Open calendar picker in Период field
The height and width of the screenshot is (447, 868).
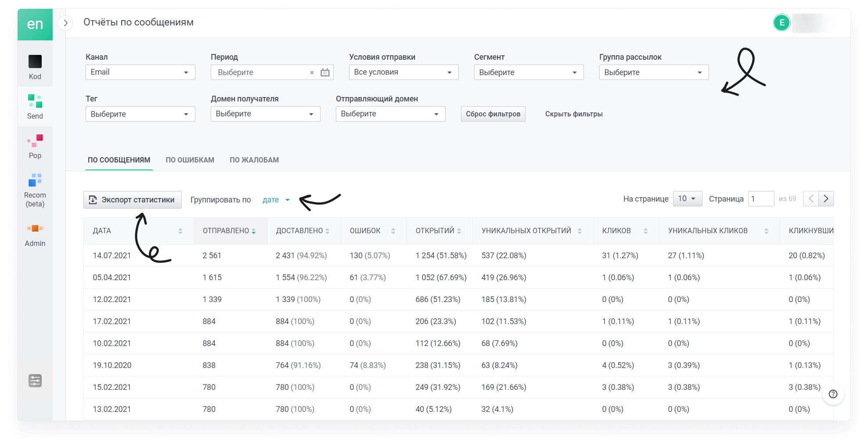click(325, 72)
